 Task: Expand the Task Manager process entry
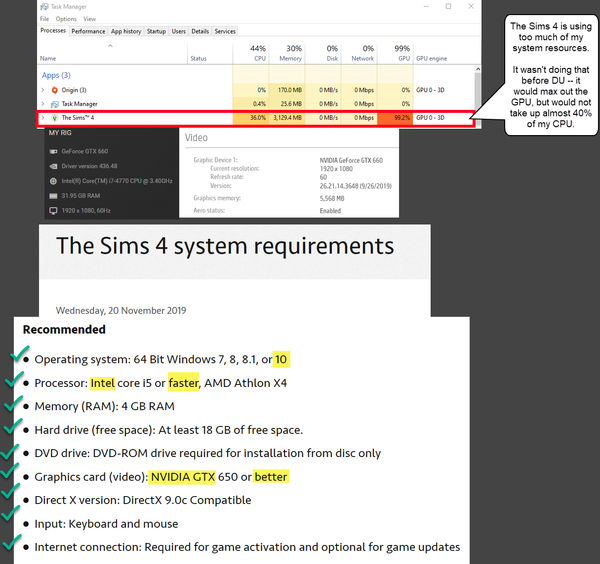(43, 103)
